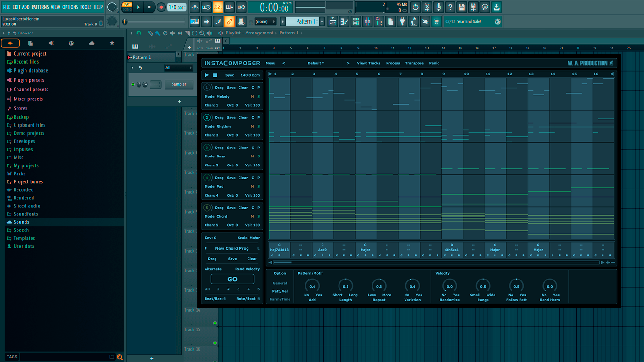The width and height of the screenshot is (644, 362).
Task: Select the browser star favorites tab icon
Action: tap(112, 43)
